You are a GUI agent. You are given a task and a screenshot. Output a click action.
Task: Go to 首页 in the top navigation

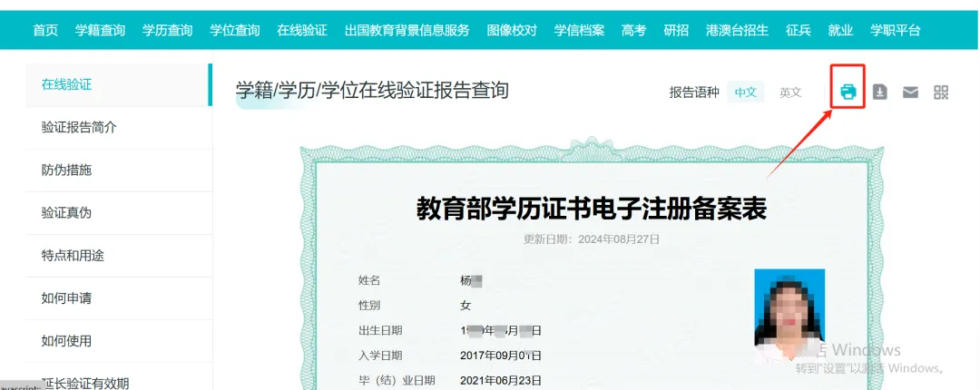[x=45, y=30]
